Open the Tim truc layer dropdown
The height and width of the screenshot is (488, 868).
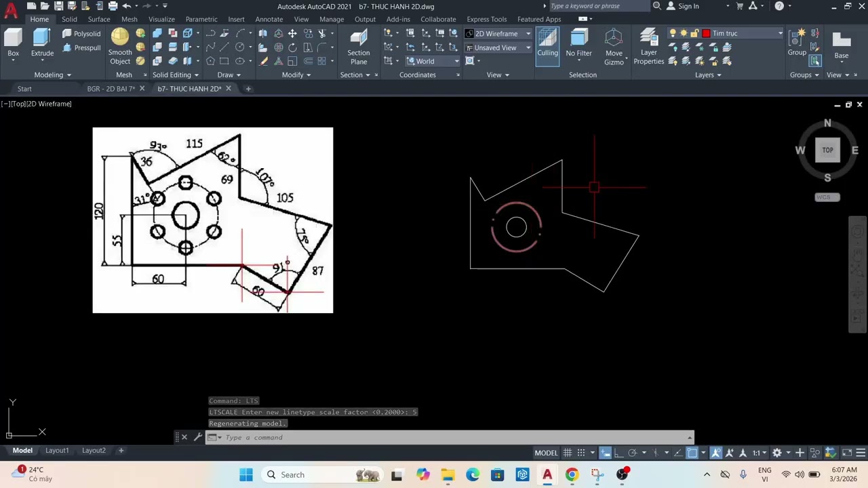coord(780,33)
